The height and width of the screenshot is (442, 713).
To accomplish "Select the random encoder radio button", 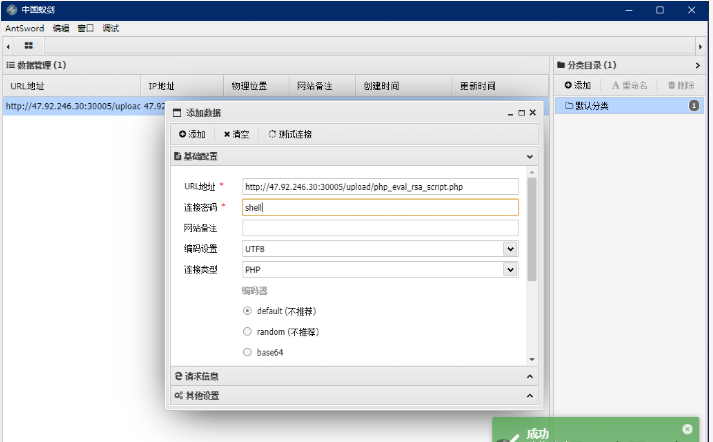I will 247,332.
